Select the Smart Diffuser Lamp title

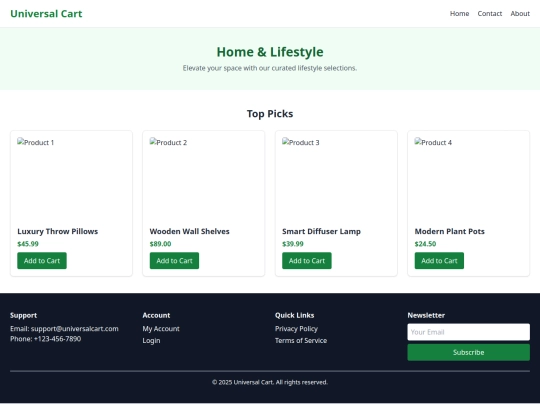pos(321,231)
